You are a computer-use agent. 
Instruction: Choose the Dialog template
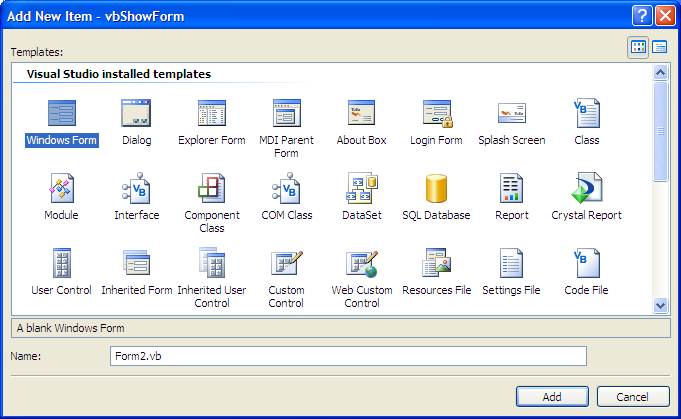[136, 113]
